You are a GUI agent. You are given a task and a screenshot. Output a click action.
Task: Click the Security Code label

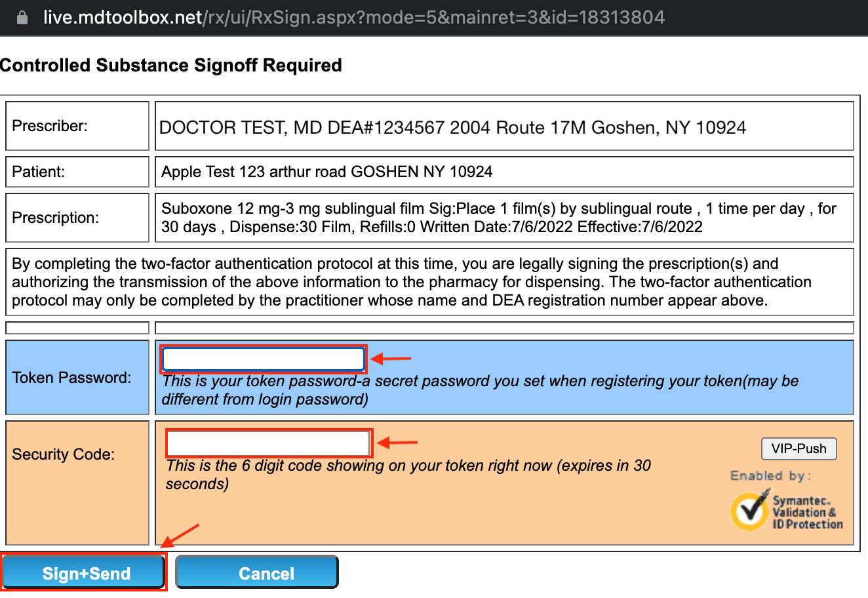pyautogui.click(x=64, y=454)
